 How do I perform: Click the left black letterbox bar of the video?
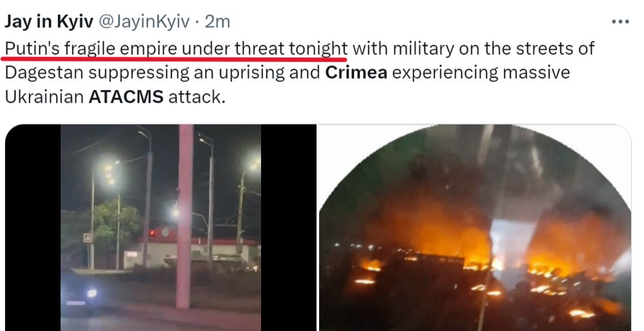click(x=33, y=227)
